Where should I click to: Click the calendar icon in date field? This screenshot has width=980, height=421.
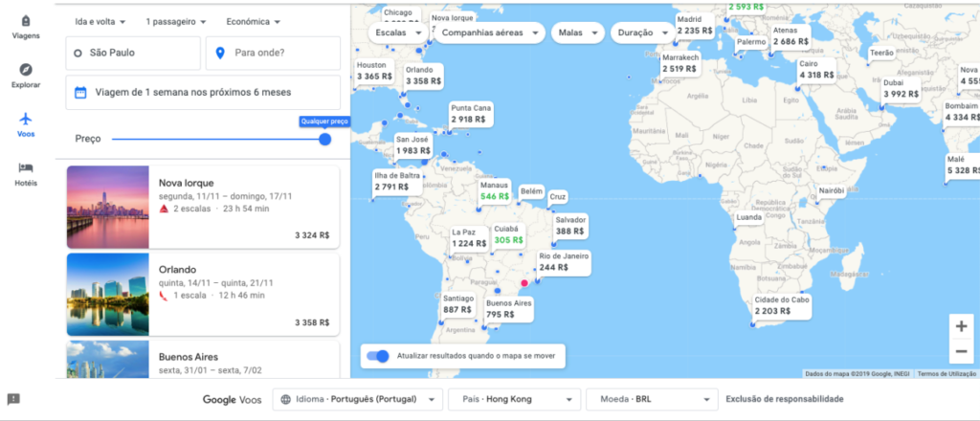coord(80,93)
